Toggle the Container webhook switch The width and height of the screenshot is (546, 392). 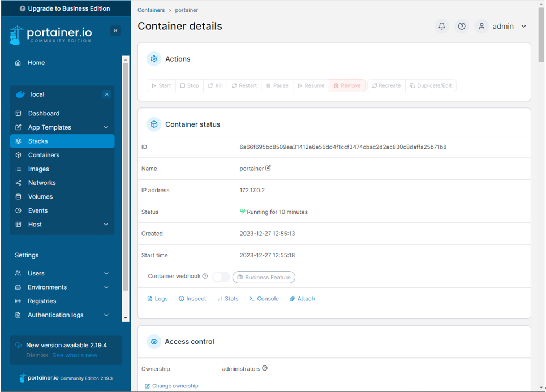click(x=221, y=277)
